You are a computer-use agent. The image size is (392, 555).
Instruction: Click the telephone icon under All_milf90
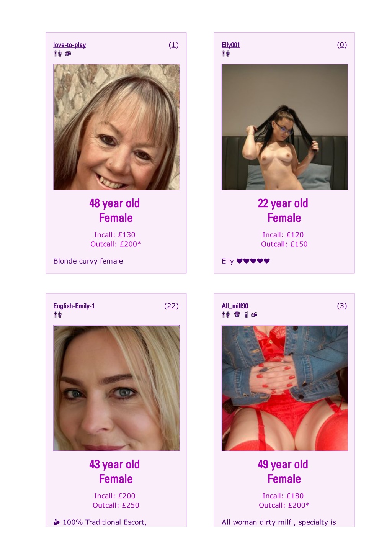pos(237,314)
